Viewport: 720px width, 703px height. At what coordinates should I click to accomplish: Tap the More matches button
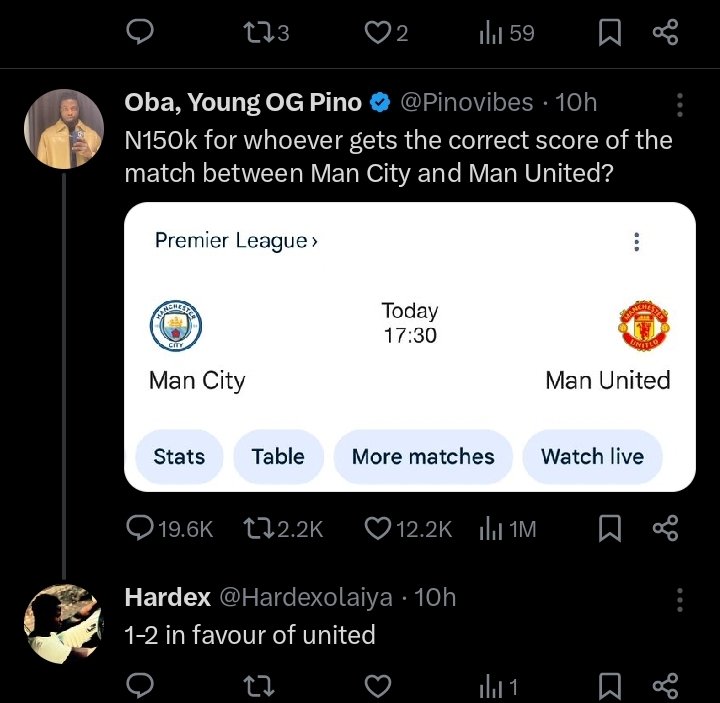tap(423, 456)
